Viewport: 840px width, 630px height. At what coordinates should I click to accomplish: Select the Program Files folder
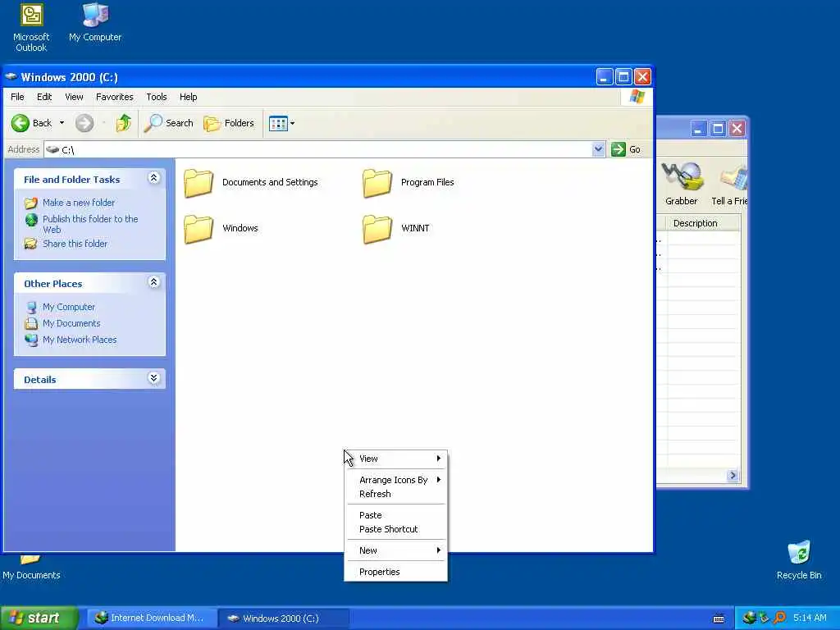[409, 183]
